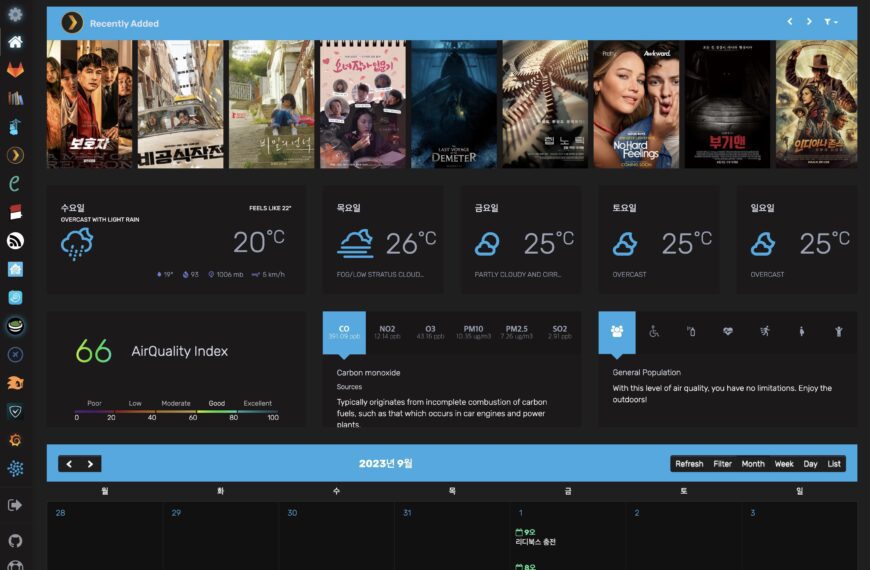Open the Plex chevron icon in the sidebar
The height and width of the screenshot is (570, 870).
[15, 155]
